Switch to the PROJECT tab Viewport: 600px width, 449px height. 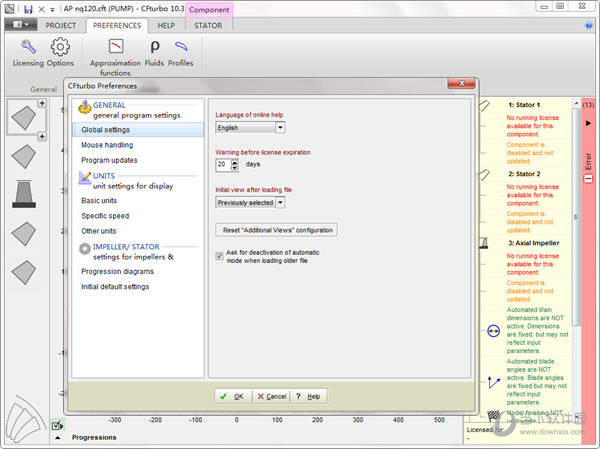[61, 26]
